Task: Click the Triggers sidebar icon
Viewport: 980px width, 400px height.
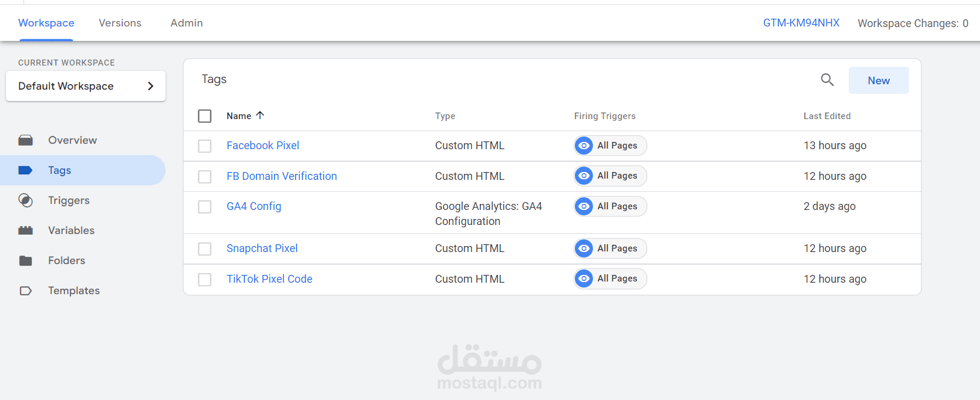Action: (x=26, y=200)
